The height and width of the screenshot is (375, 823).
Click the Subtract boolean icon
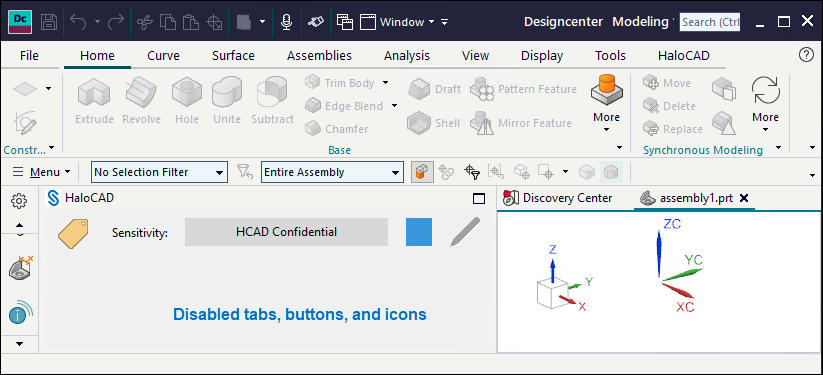272,93
